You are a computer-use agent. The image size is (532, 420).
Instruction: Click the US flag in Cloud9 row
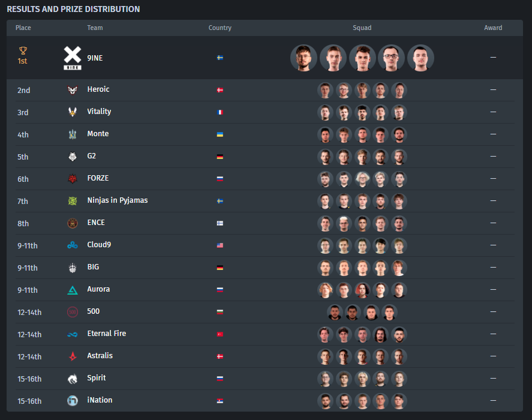220,245
